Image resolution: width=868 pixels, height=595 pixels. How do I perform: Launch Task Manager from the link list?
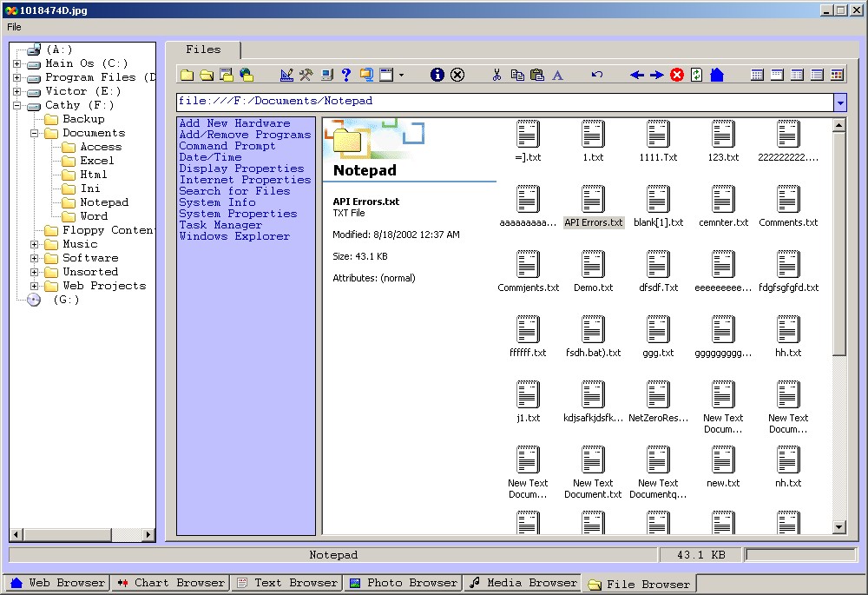click(x=220, y=225)
